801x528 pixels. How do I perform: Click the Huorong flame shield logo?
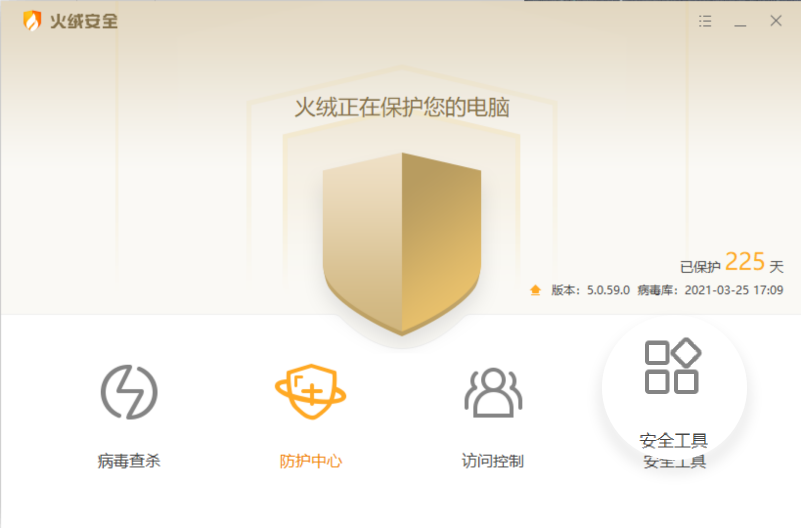pos(32,21)
